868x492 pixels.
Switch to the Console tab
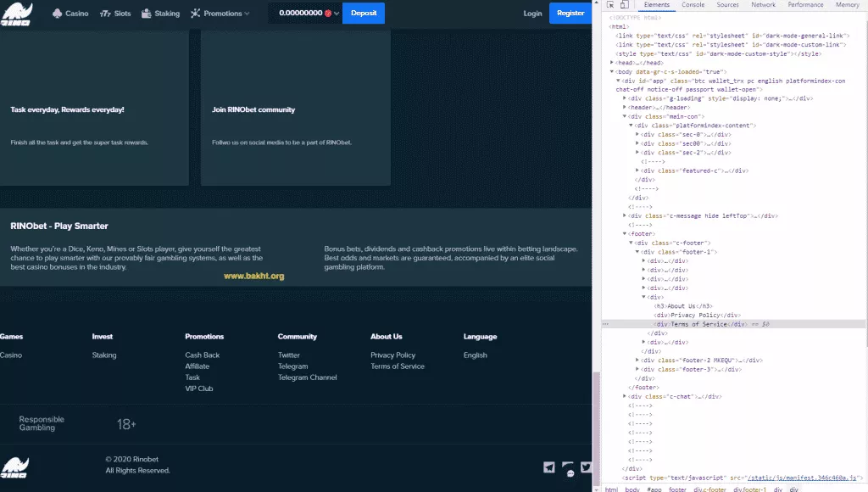click(693, 5)
